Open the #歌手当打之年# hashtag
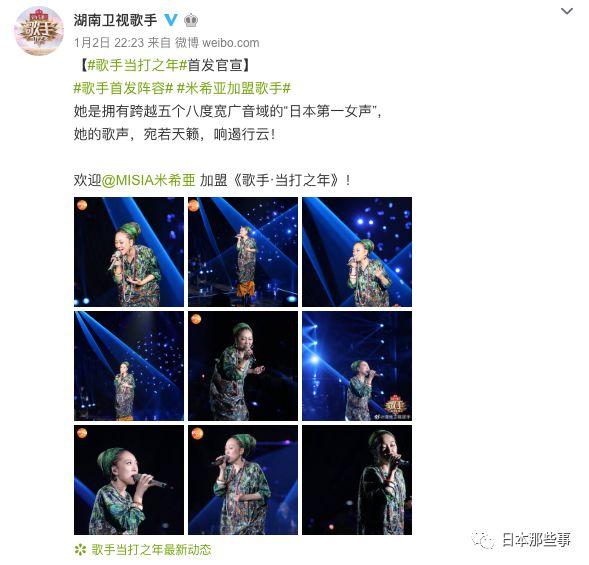This screenshot has width=589, height=565. (137, 65)
